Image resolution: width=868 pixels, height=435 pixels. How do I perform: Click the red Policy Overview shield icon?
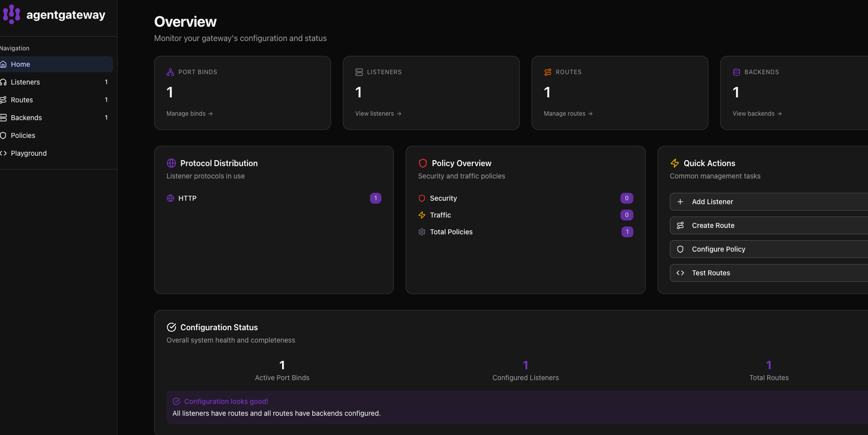point(423,163)
